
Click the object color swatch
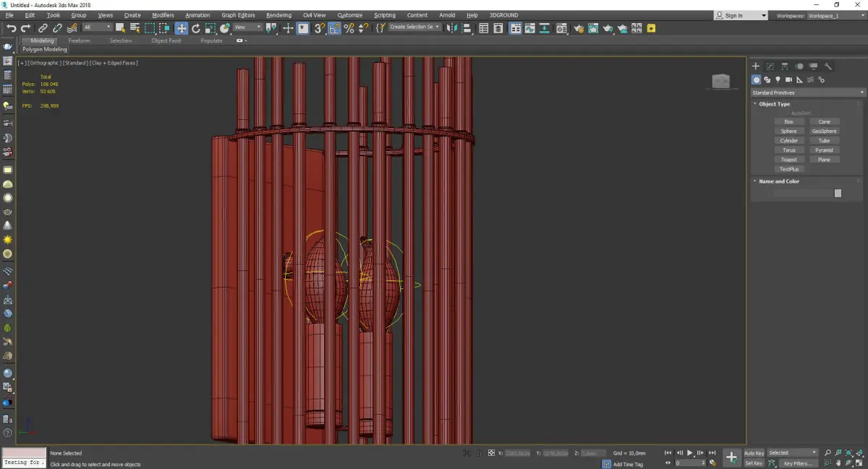pos(838,193)
